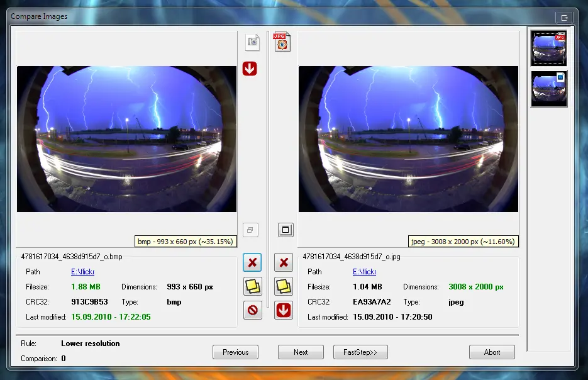The width and height of the screenshot is (588, 380).
Task: Click the 1.88 MB filesize value
Action: coord(86,287)
